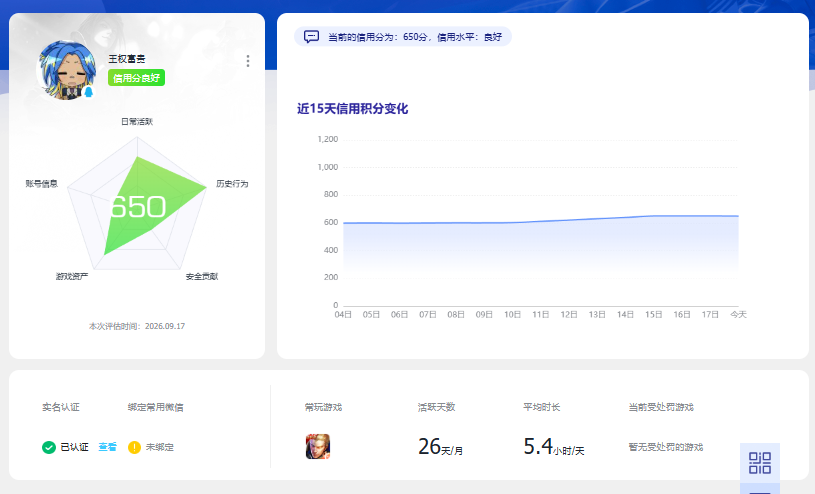Click the green verified checkmark icon
Viewport: 815px width, 494px height.
point(49,447)
